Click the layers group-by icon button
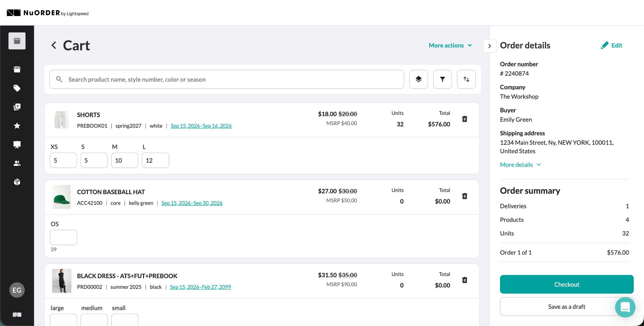 419,79
